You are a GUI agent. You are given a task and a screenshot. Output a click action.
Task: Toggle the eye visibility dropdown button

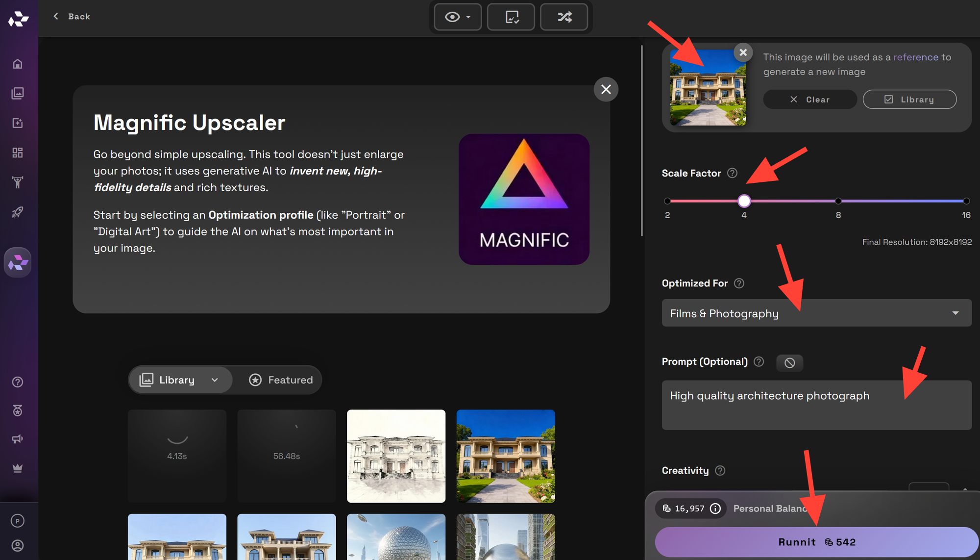point(458,17)
